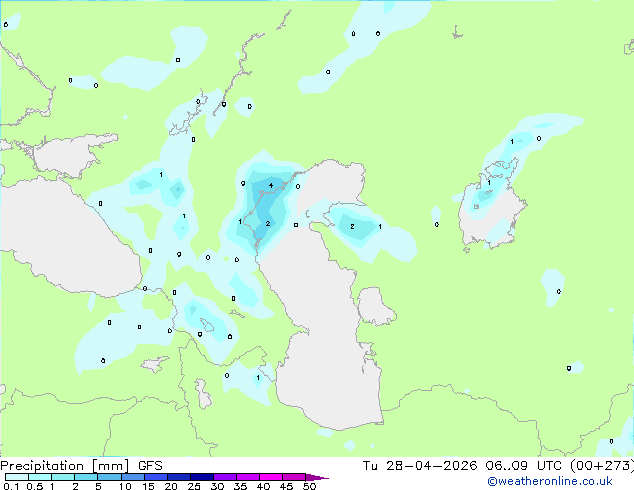This screenshot has height=490, width=634.
Task: Click the 15–20 mm legend swatch
Action: (155, 477)
